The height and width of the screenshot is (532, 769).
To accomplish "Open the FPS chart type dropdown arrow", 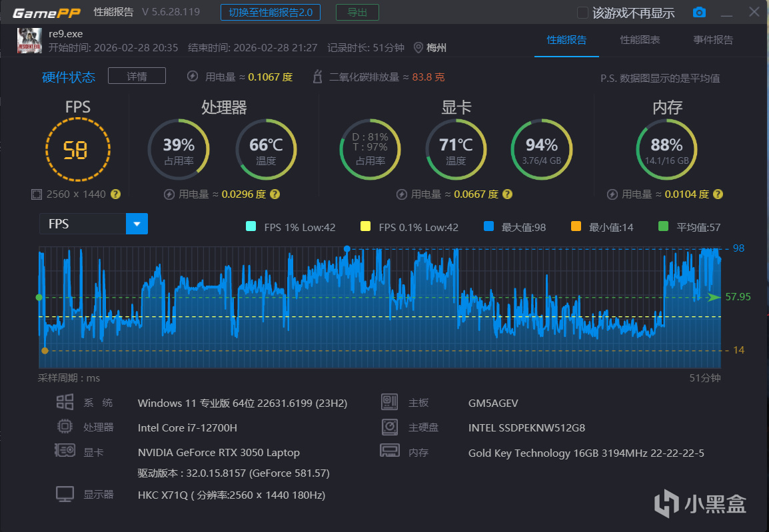I will coord(137,224).
